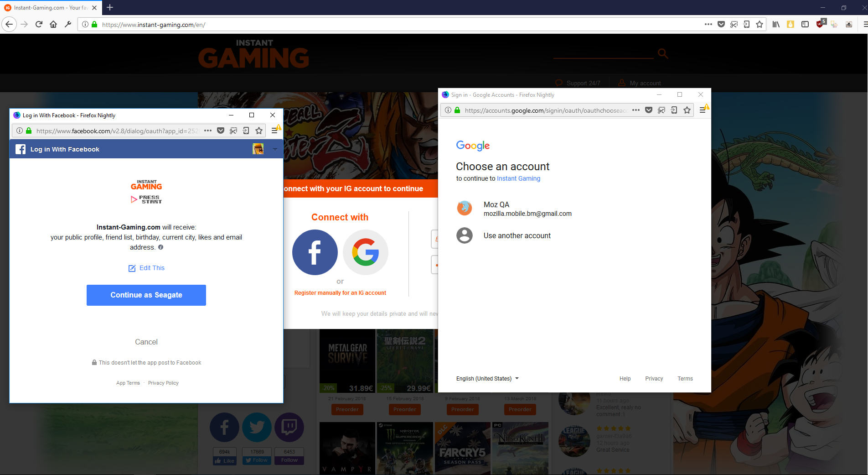The width and height of the screenshot is (868, 475).
Task: Open Far Cry 5 Season Pass thumbnail
Action: tap(463, 448)
